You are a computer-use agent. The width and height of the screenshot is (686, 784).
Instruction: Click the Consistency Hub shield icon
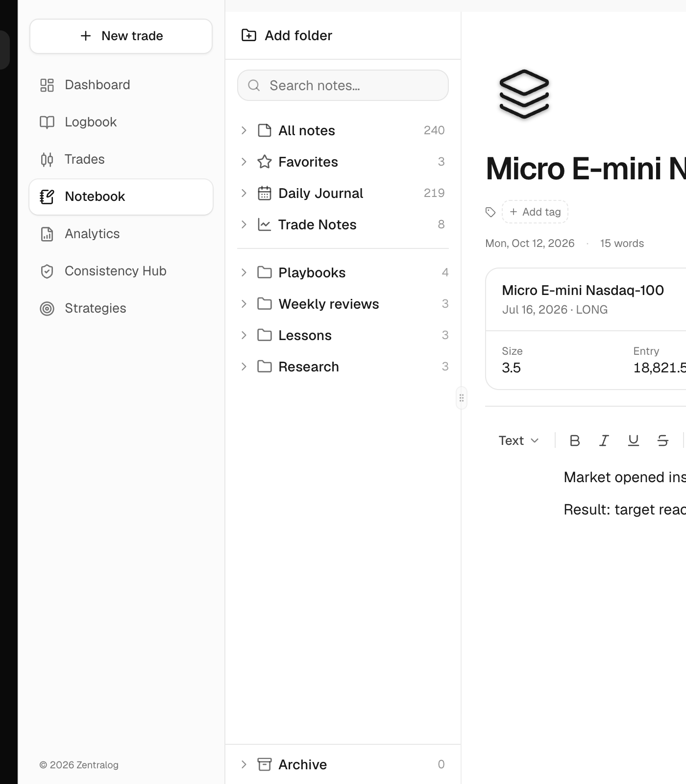(47, 271)
